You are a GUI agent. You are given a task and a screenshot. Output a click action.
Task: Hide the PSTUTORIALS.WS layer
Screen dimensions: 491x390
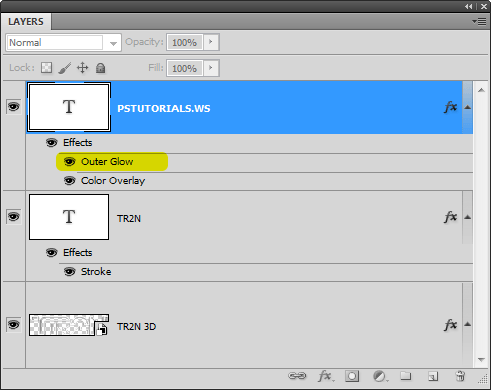[x=13, y=107]
